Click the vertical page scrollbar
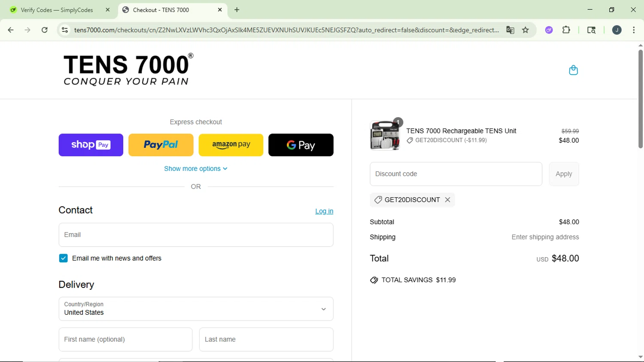Screen dimensions: 644x362 [x=640, y=99]
